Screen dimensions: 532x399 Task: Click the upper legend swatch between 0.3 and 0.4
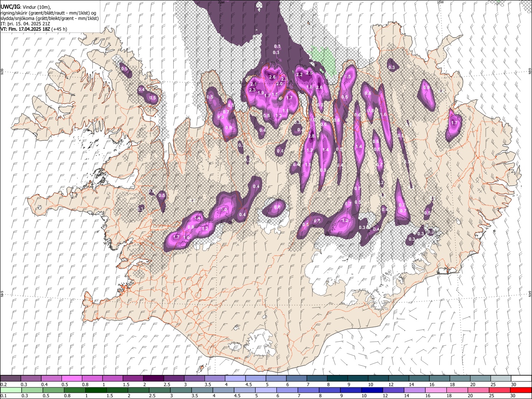[x=31, y=379]
